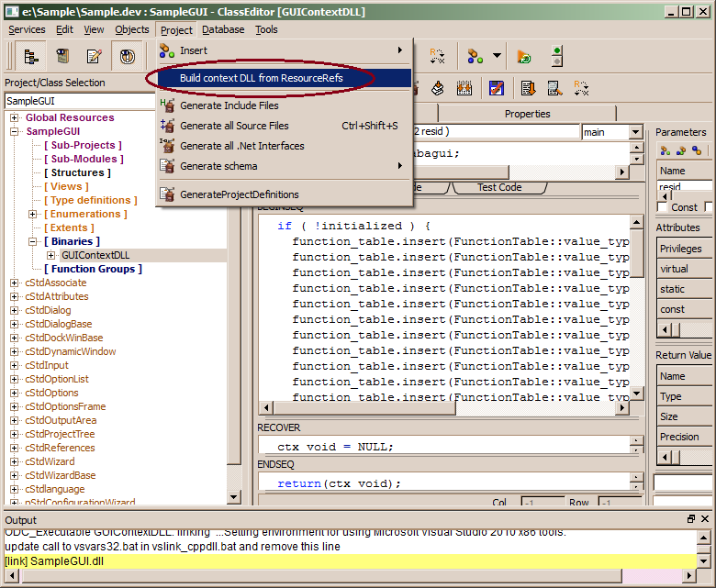Click the float button on the Output panel
Viewport: 716px width, 588px height.
coord(691,519)
